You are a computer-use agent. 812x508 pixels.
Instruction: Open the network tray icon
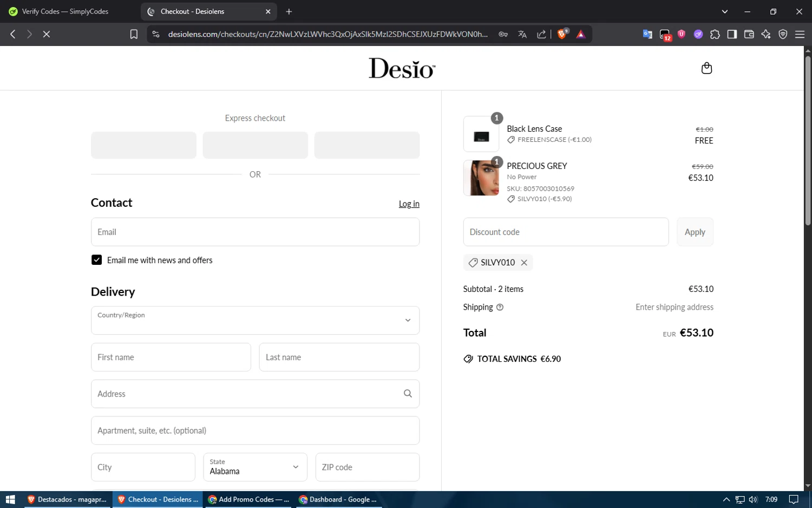[x=740, y=499]
